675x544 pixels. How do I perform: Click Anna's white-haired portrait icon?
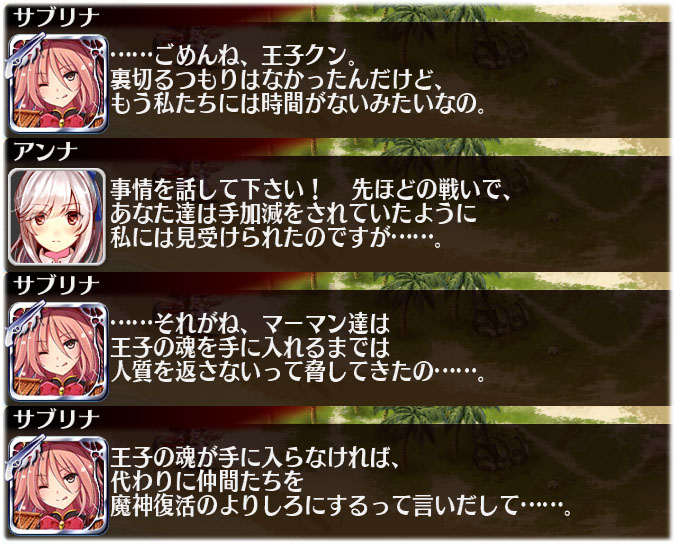57,216
